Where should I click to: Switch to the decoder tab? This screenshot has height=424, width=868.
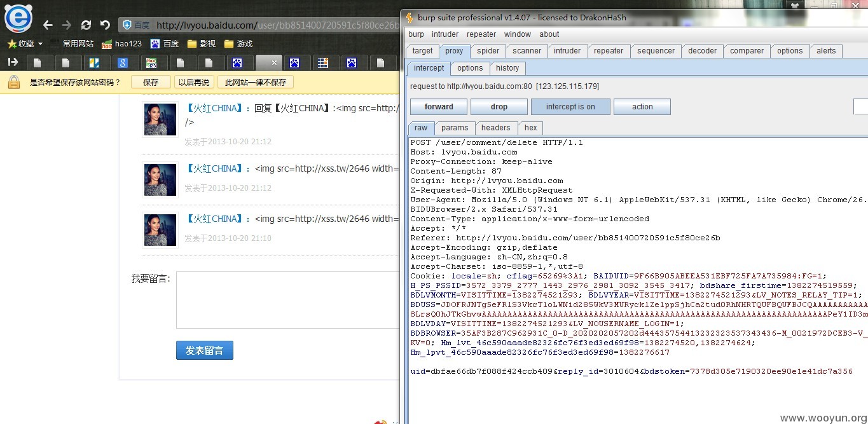(x=703, y=51)
